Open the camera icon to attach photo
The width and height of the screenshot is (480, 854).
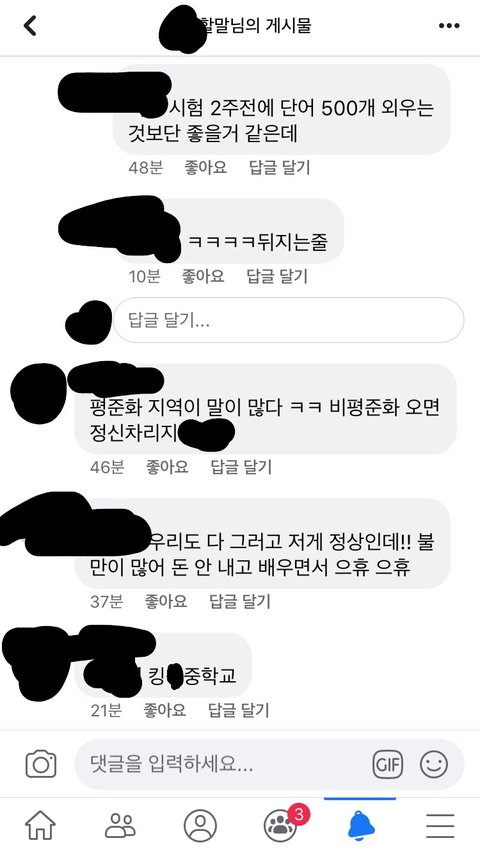click(x=41, y=764)
